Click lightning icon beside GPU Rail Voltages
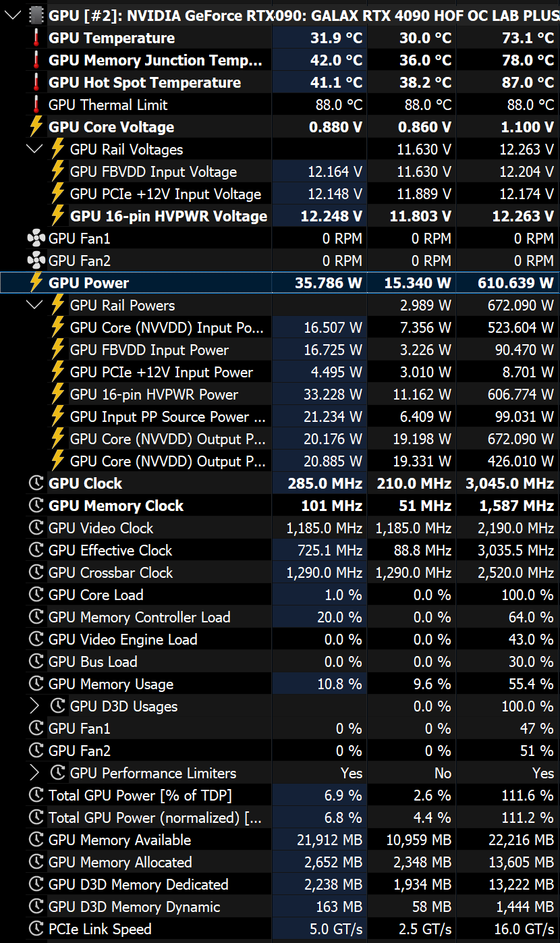 click(x=58, y=149)
